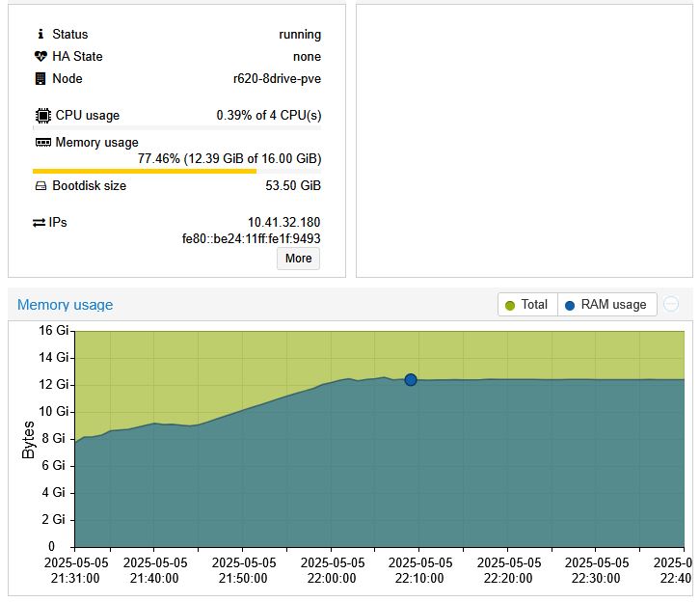Toggle the Total series in chart legend
Screen dimensions: 700x602
(525, 305)
